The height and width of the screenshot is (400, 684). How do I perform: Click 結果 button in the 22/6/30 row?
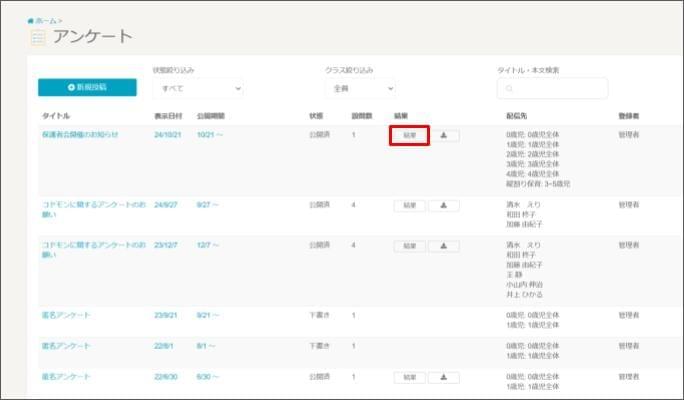pyautogui.click(x=409, y=377)
